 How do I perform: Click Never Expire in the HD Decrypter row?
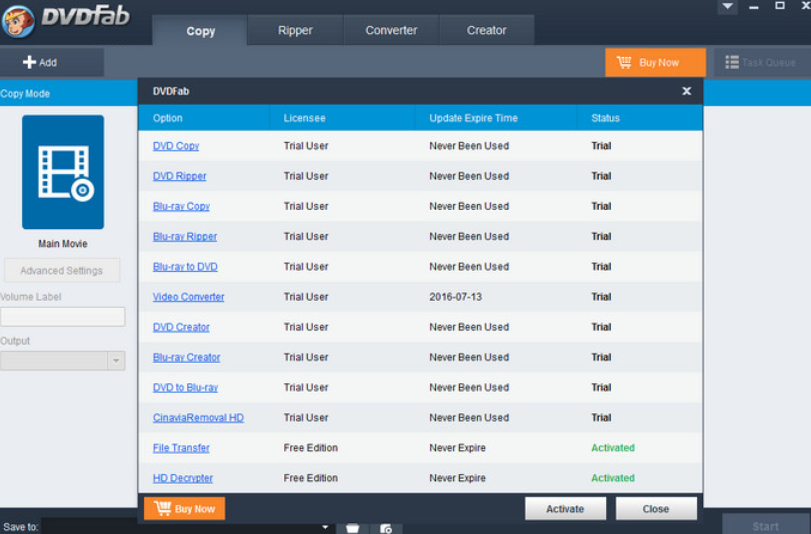[x=457, y=478]
